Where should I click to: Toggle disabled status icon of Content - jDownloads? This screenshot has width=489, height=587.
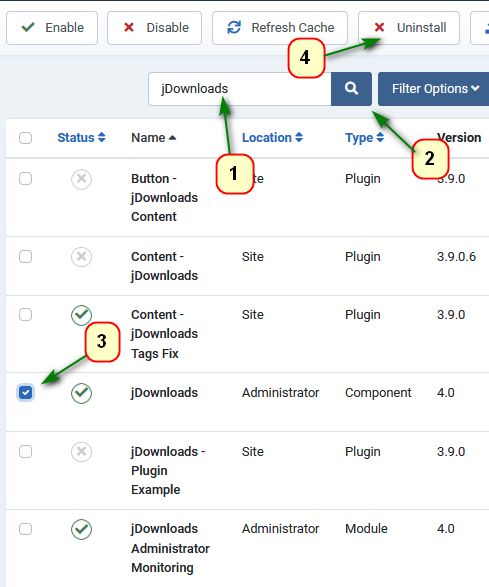coord(81,257)
